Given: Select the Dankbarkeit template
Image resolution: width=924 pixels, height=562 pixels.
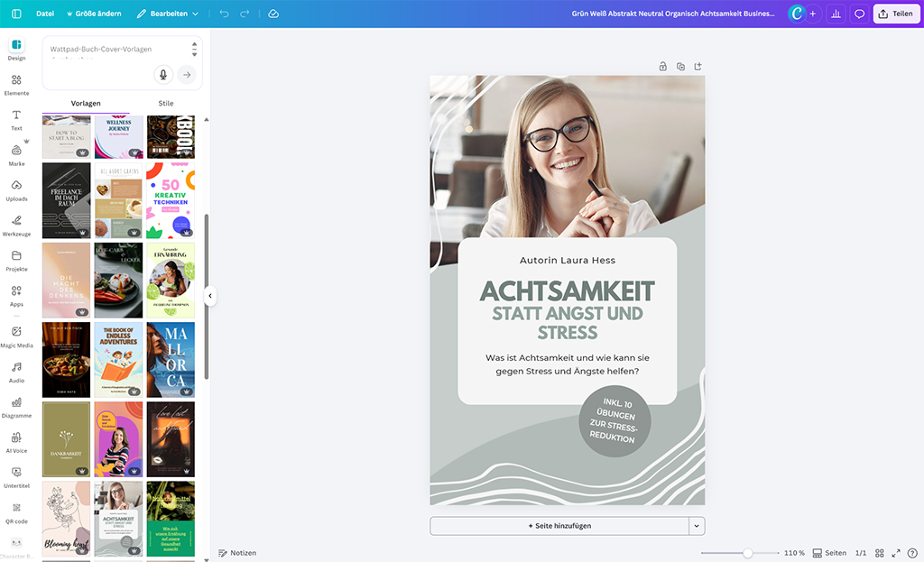Looking at the screenshot, I should pyautogui.click(x=67, y=439).
